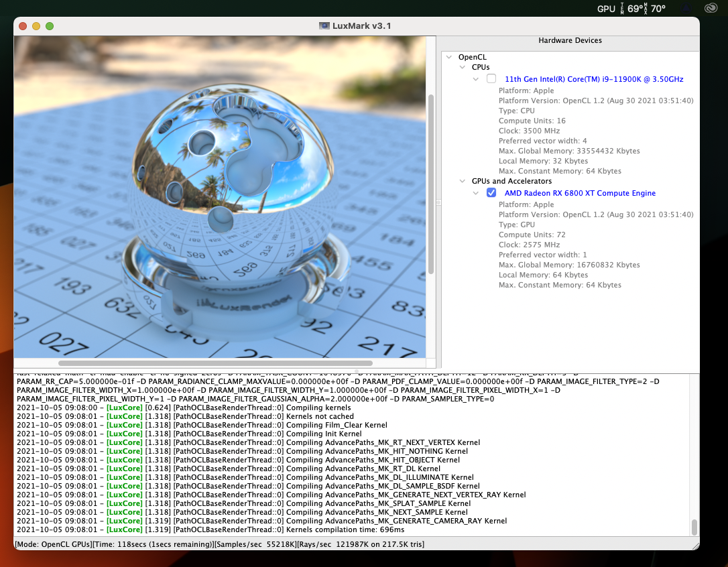This screenshot has width=728, height=567.
Task: Collapse the GPUs and Accelerators group
Action: pos(463,182)
